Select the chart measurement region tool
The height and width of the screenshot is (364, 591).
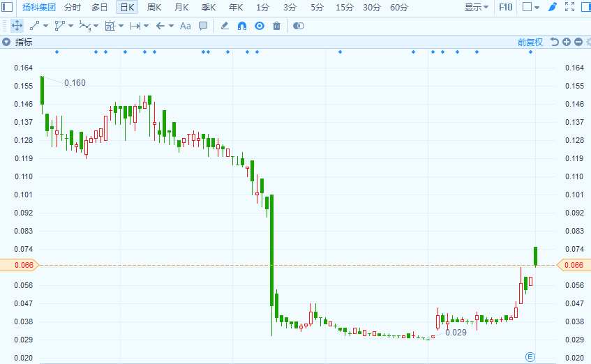coord(110,26)
